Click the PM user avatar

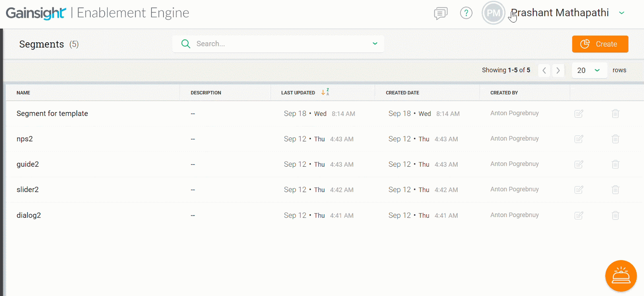(x=493, y=13)
